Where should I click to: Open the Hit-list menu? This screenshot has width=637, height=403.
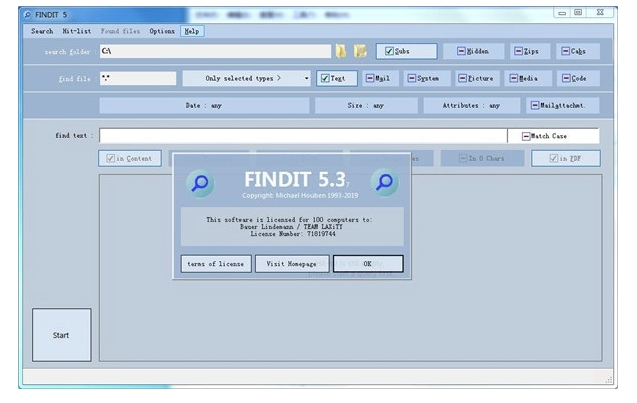coord(77,31)
